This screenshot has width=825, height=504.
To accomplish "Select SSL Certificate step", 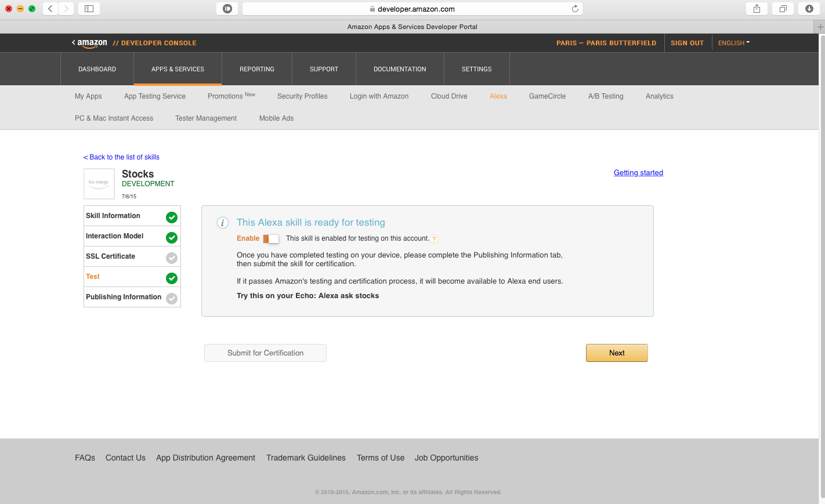I will [x=132, y=256].
